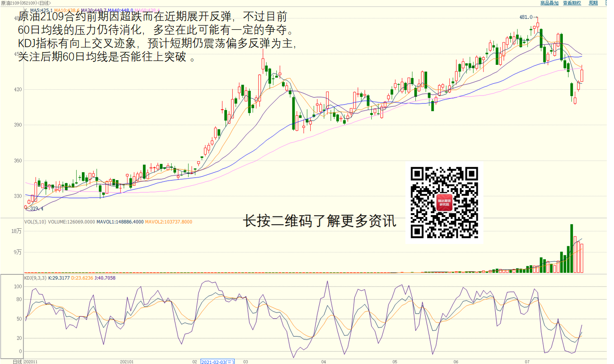Click the purple MA20 indicator label
The image size is (614, 364).
94,10
